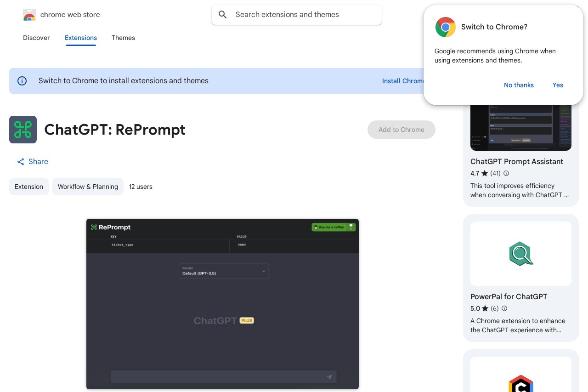Image resolution: width=588 pixels, height=392 pixels.
Task: Click the share icon next to Share
Action: [21, 162]
